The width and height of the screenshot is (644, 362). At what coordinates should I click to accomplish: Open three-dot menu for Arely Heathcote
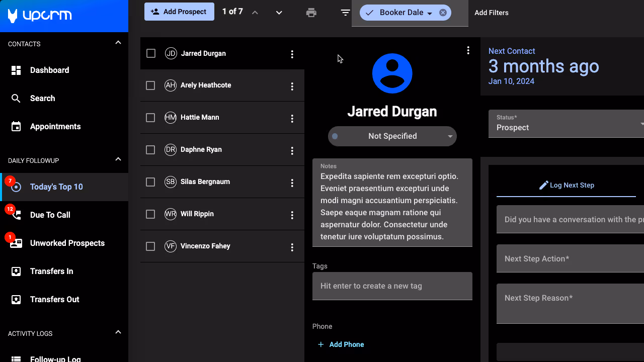[292, 86]
